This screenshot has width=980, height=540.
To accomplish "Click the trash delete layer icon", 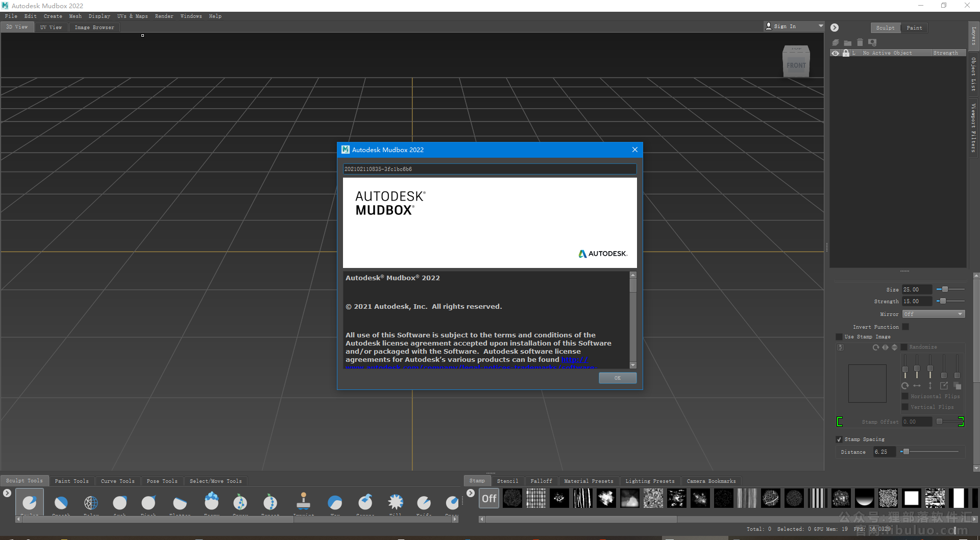I will click(x=860, y=42).
